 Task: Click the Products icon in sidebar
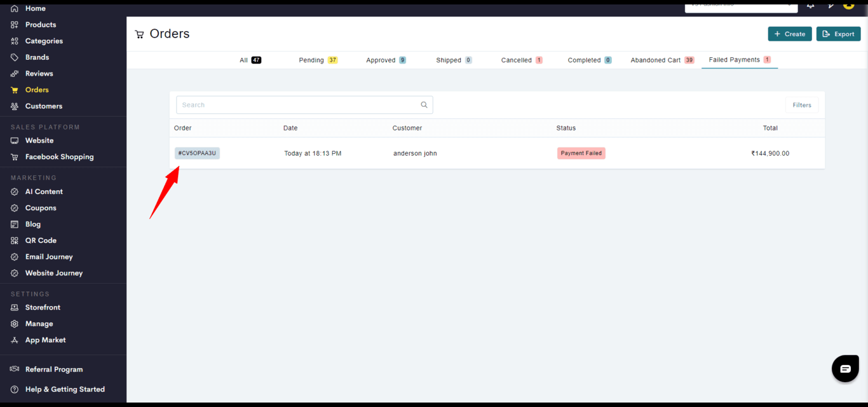point(15,25)
